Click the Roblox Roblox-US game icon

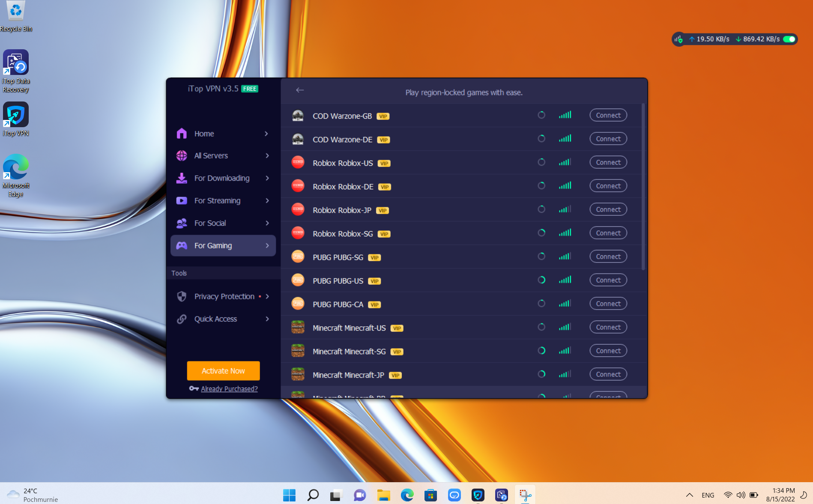(298, 163)
